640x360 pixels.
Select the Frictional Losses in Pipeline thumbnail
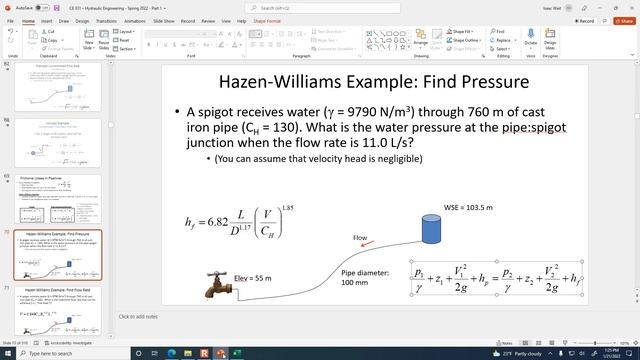[58, 199]
